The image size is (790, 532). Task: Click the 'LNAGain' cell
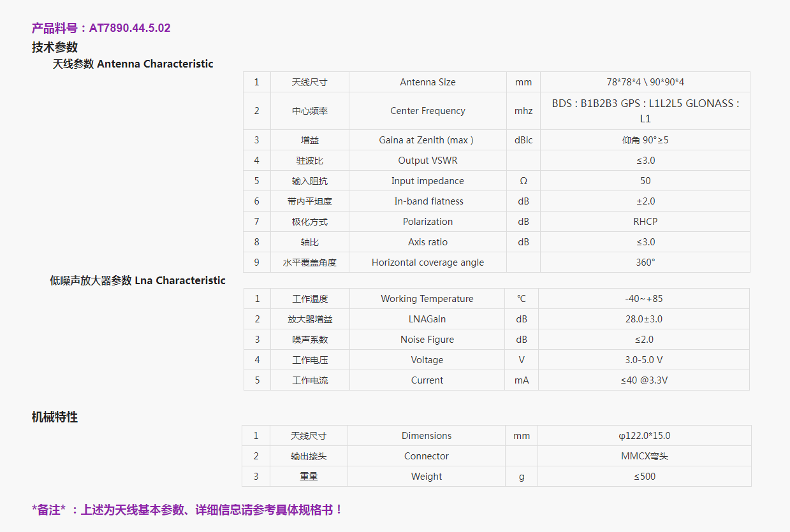pyautogui.click(x=427, y=319)
